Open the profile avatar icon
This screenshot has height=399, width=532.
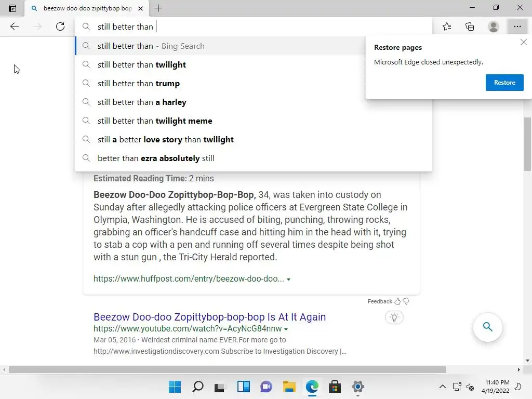(494, 26)
